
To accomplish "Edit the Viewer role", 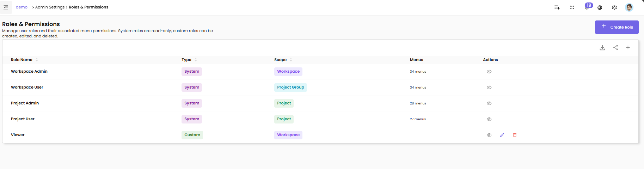I will click(x=502, y=135).
